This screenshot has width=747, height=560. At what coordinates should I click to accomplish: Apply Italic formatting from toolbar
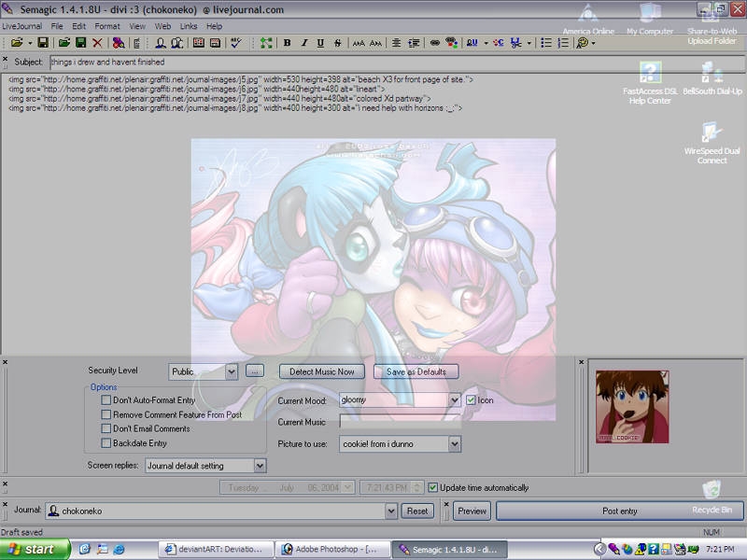pos(304,43)
